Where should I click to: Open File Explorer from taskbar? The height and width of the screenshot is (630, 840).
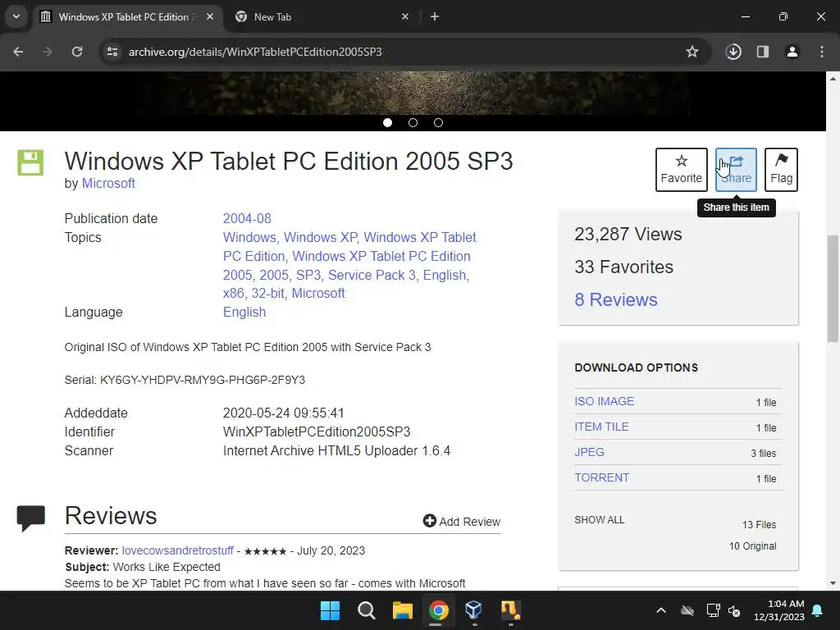coord(402,610)
